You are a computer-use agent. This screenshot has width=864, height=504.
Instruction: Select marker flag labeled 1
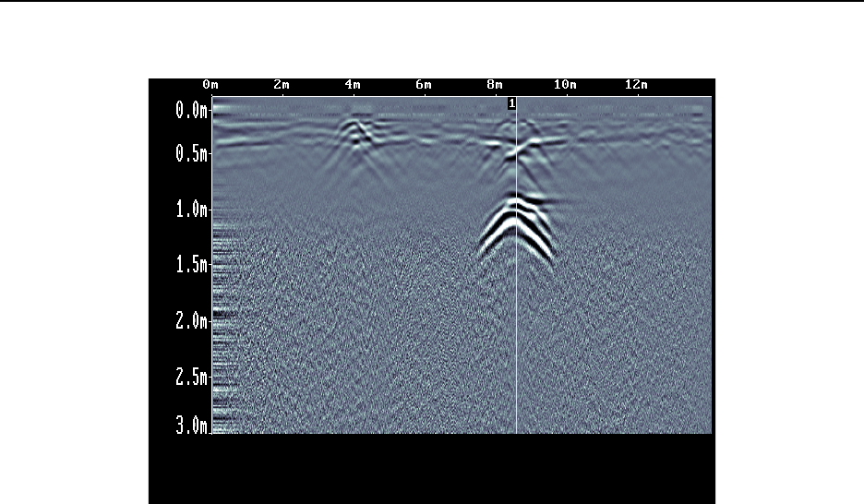pyautogui.click(x=512, y=103)
